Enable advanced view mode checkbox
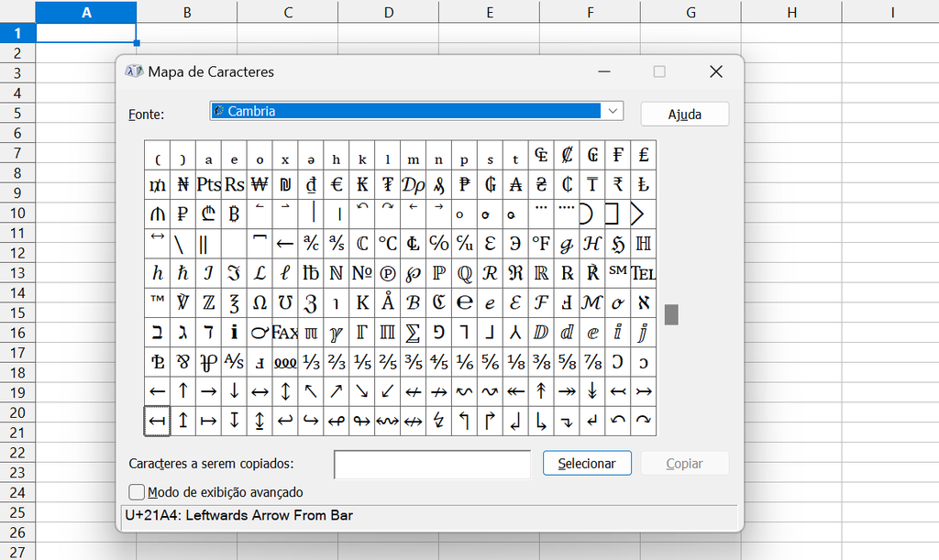The height and width of the screenshot is (560, 939). pos(137,492)
